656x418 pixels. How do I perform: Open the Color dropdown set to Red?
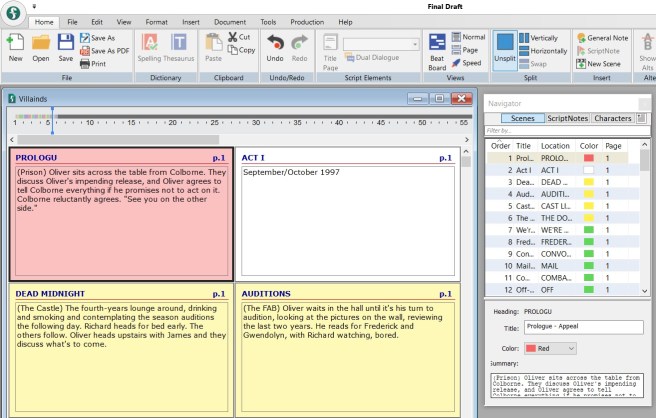[x=557, y=348]
